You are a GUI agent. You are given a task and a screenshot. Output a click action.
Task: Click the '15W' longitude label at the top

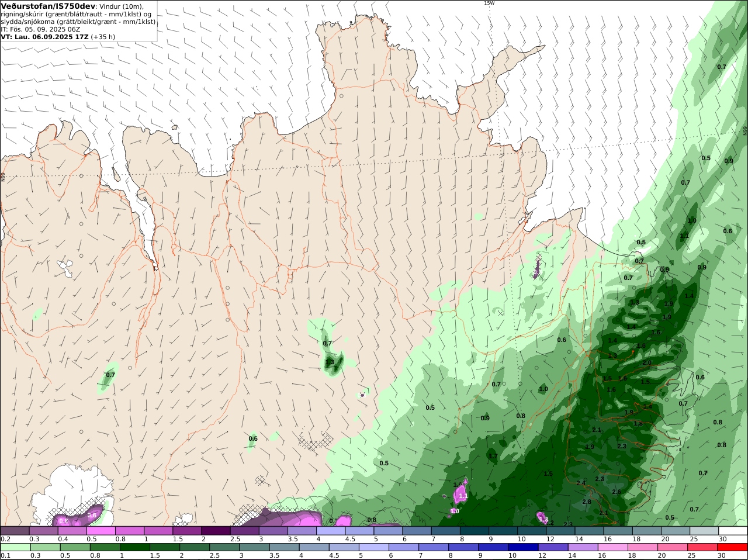click(x=489, y=3)
